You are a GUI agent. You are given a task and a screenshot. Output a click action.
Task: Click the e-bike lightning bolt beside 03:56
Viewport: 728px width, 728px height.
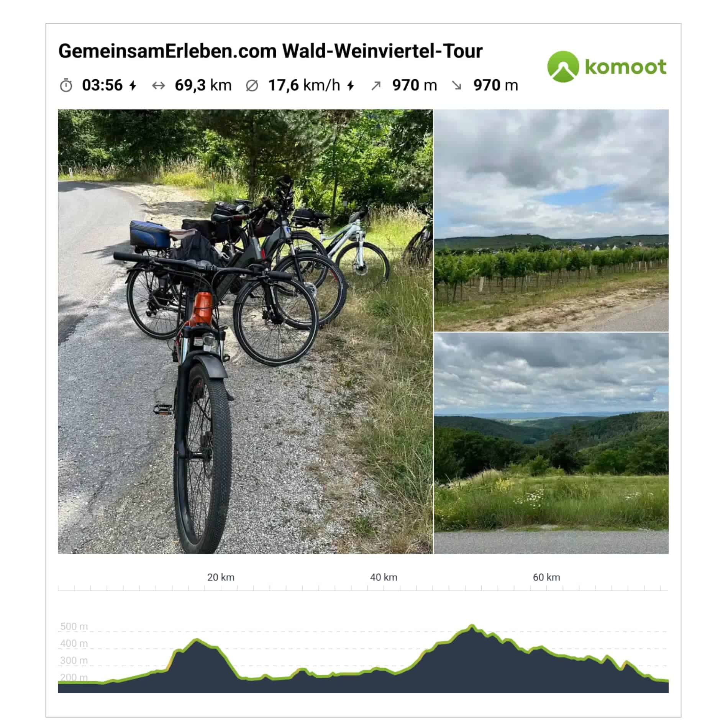[x=133, y=85]
